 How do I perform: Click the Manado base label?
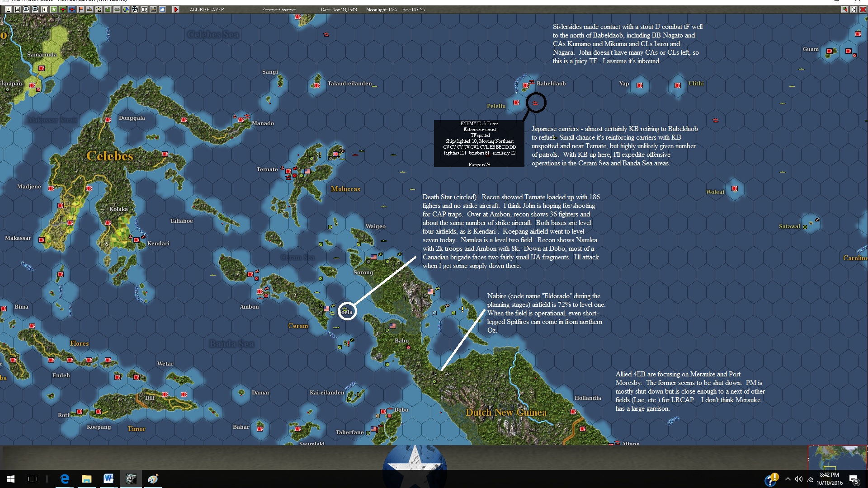click(263, 123)
